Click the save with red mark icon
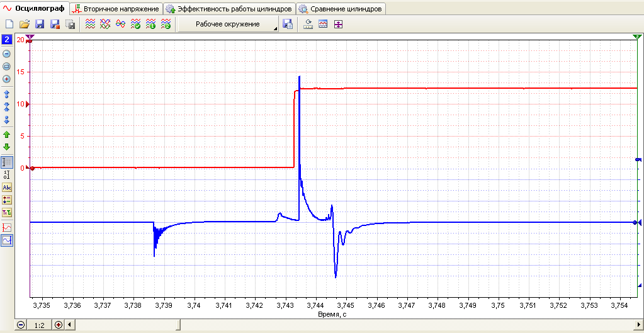 (x=55, y=24)
